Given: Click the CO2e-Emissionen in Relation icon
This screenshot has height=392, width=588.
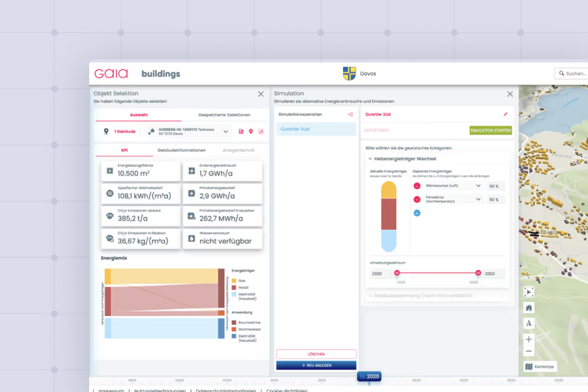Looking at the screenshot, I should click(x=110, y=239).
